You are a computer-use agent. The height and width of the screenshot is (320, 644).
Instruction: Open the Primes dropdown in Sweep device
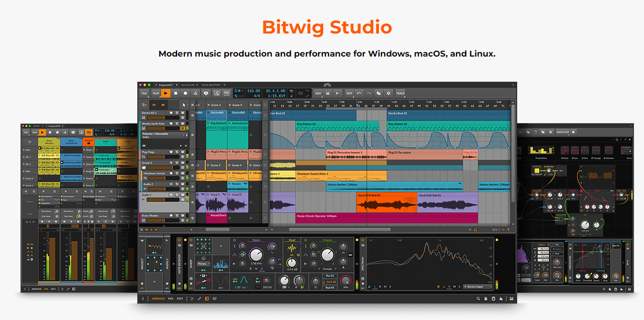click(203, 263)
